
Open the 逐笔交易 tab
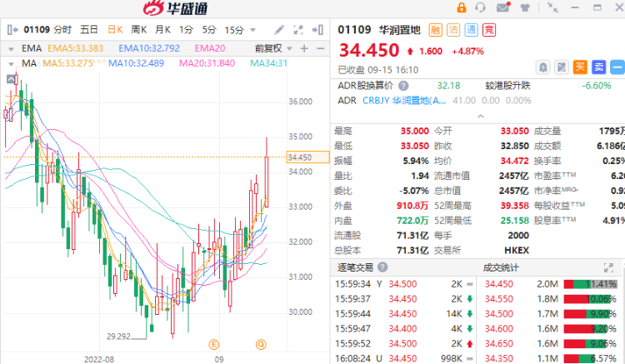point(355,267)
